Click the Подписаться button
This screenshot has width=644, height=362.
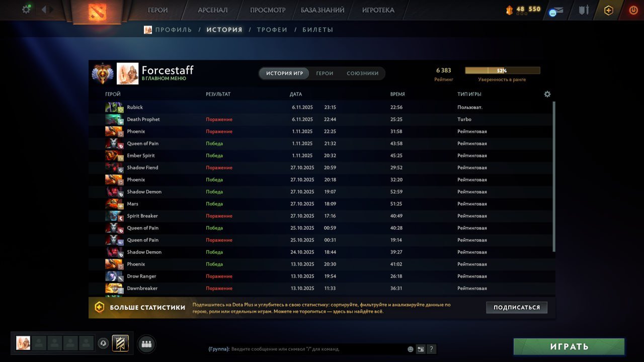(x=517, y=307)
